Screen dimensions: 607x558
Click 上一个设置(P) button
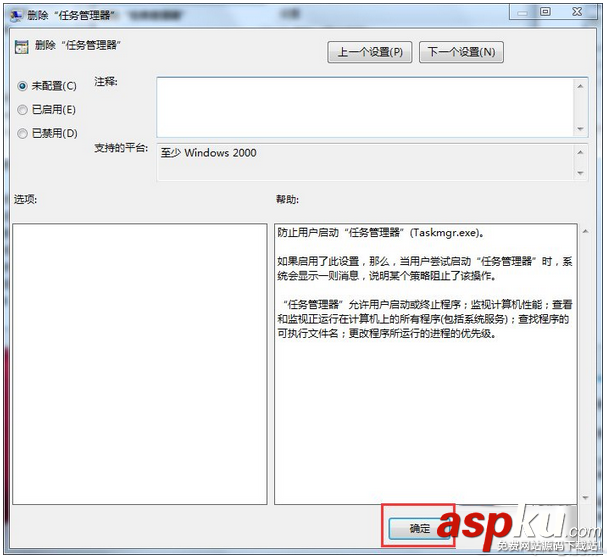click(x=370, y=52)
